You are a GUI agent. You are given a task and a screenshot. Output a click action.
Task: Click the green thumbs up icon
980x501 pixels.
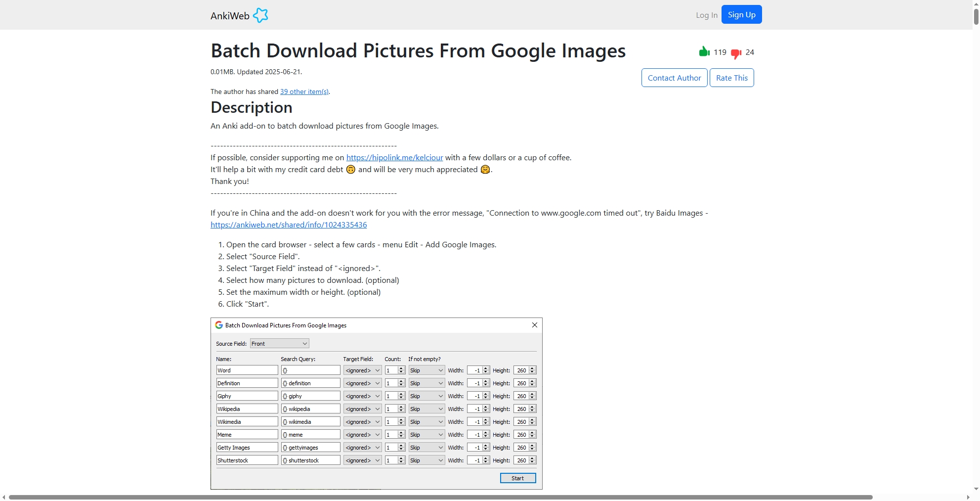pos(704,51)
